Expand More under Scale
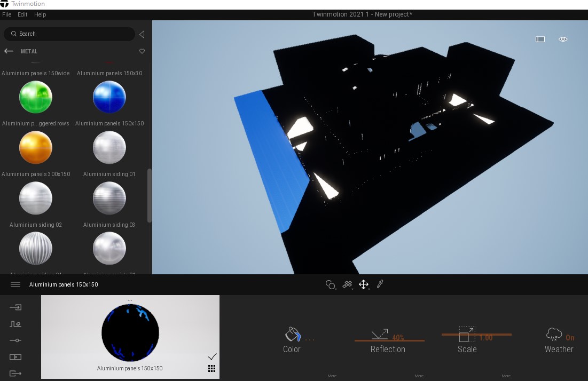Viewport: 588px width, 381px height. coord(506,376)
